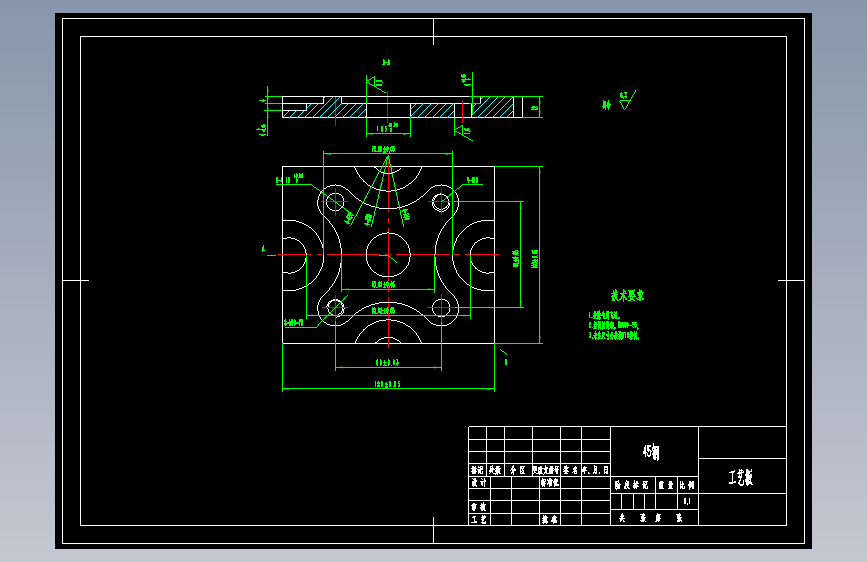The height and width of the screenshot is (562, 867).
Task: Click the lower-right mounting hole circle
Action: coord(441,308)
